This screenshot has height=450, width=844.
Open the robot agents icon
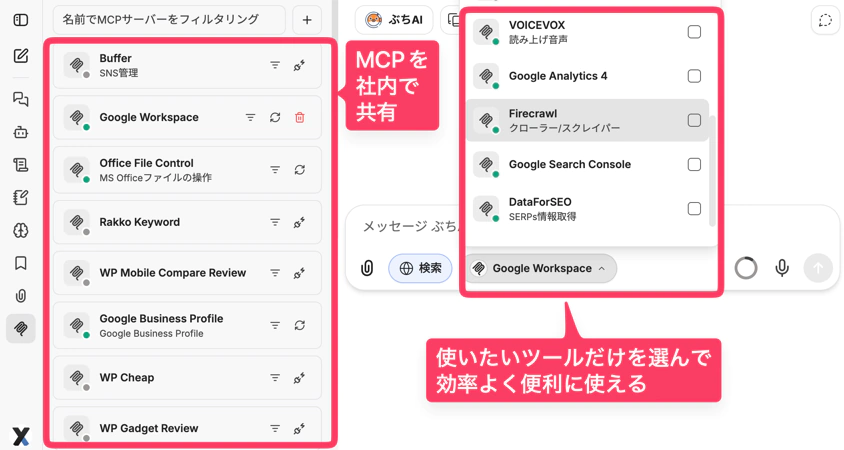point(20,132)
